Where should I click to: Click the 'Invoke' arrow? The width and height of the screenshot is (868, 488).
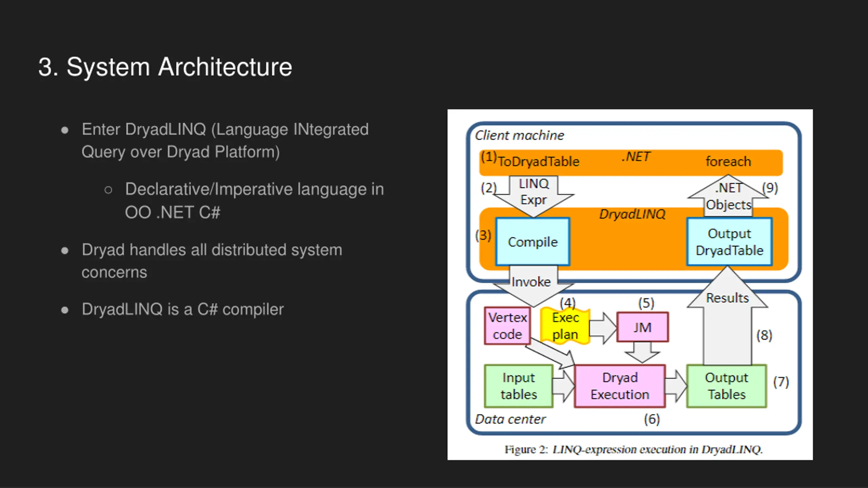pos(533,286)
